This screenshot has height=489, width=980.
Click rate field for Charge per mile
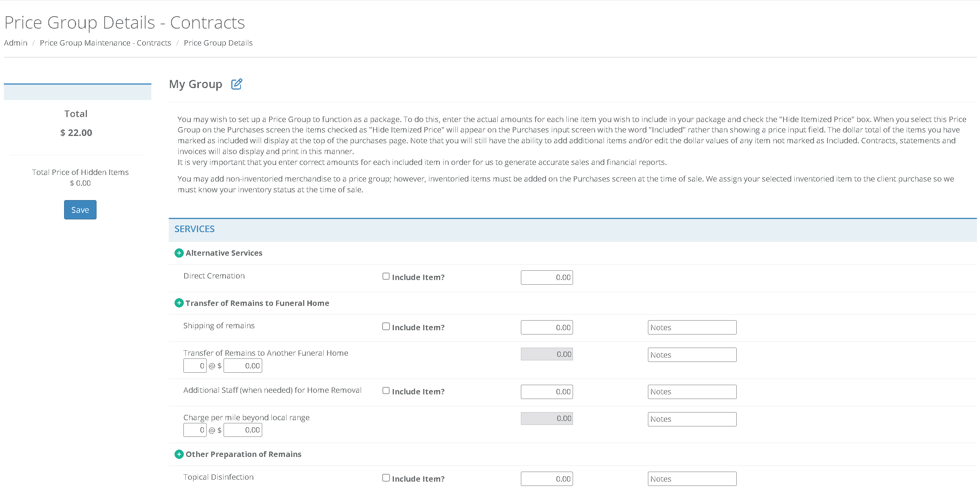242,430
